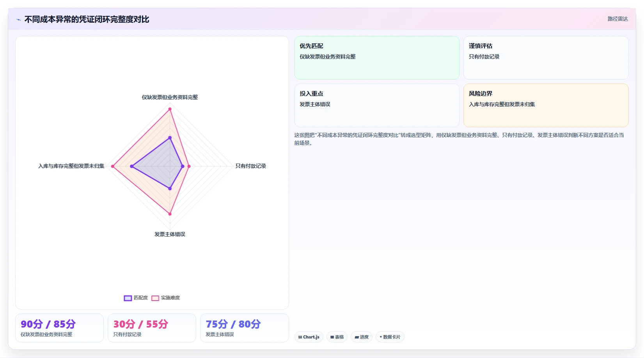The height and width of the screenshot is (358, 644).
Task: Open the 投入重点 card
Action: click(377, 105)
